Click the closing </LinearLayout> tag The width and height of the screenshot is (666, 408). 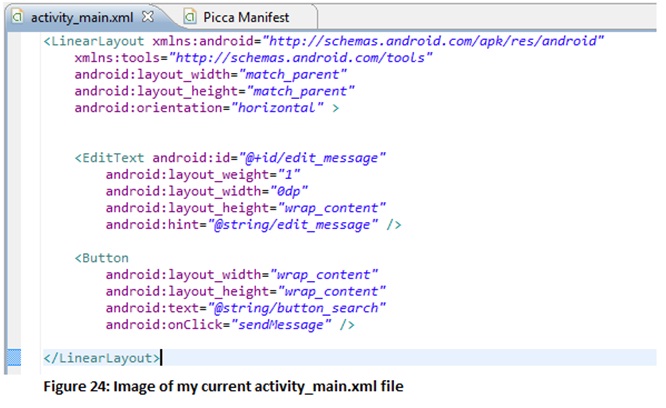coord(100,357)
